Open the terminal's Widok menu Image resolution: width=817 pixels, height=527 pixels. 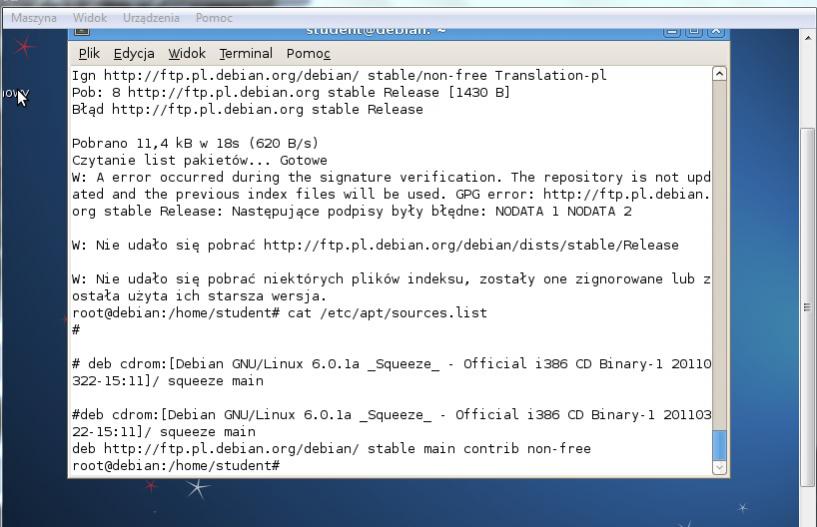pos(186,53)
